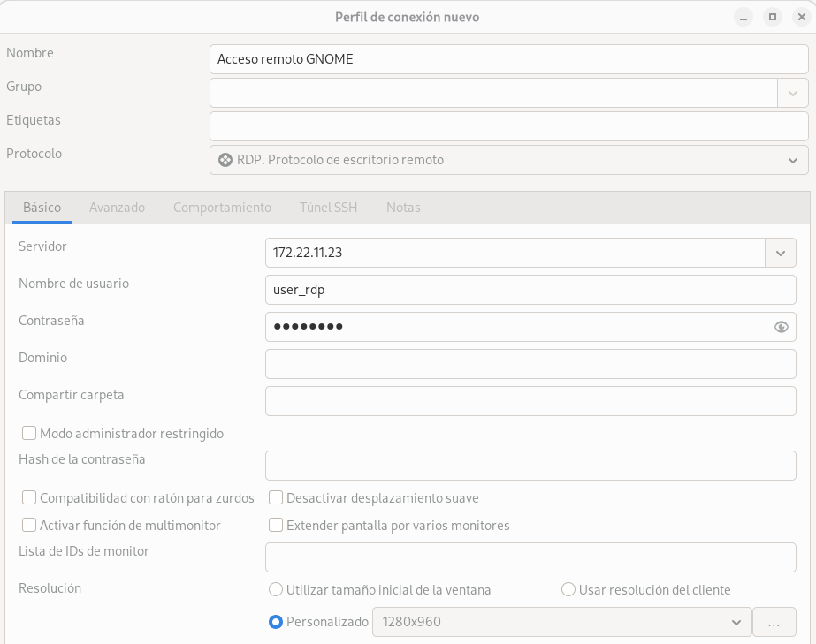Click into the Dominio field

click(530, 364)
